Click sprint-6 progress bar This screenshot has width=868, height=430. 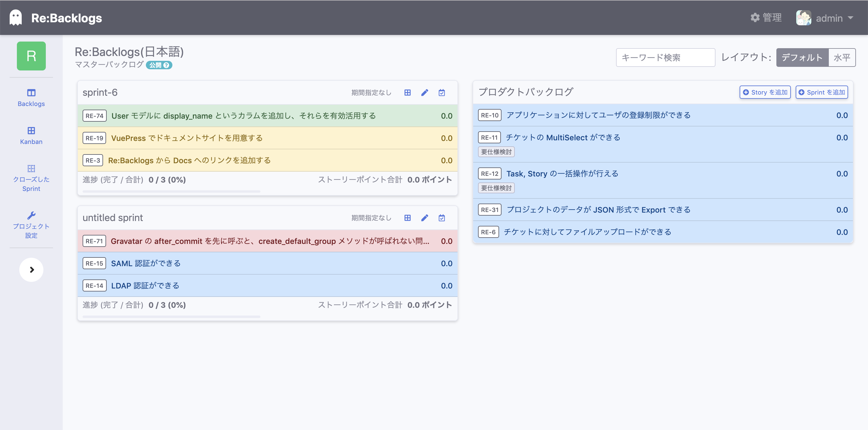click(171, 191)
